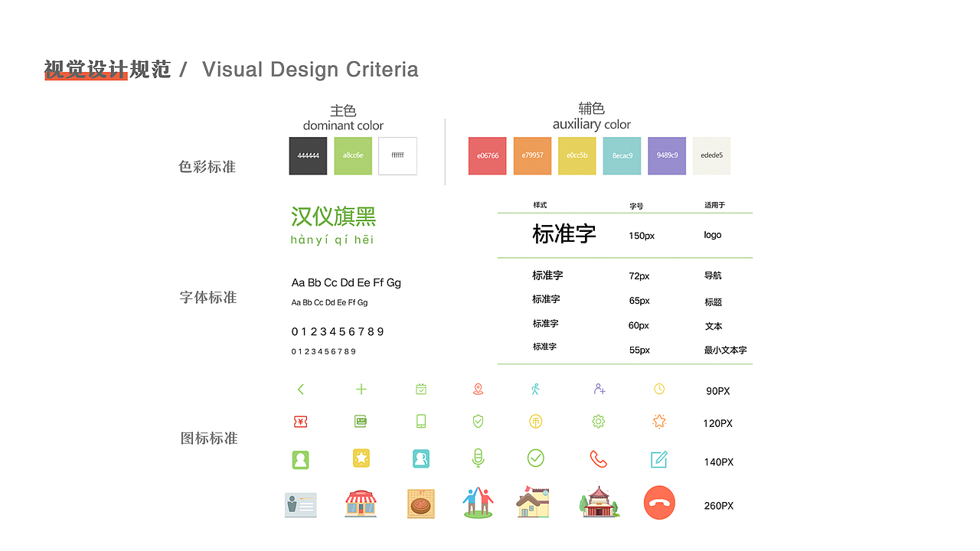This screenshot has height=551, width=980.
Task: Click the green back chevron icon
Action: 300,390
